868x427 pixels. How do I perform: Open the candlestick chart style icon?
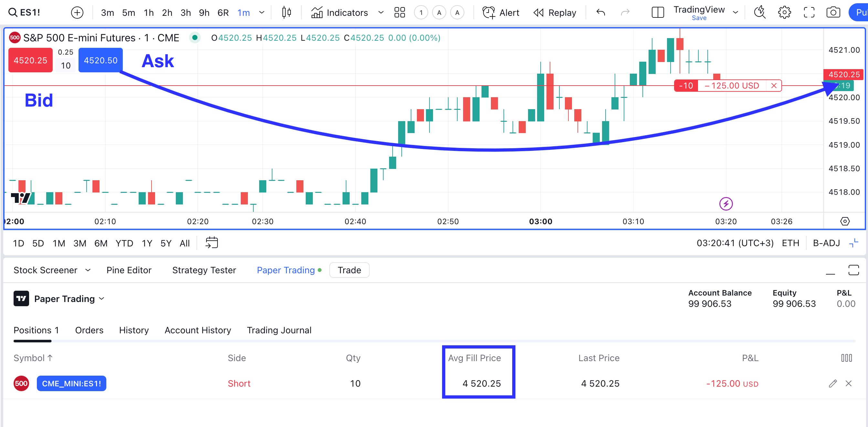point(286,13)
